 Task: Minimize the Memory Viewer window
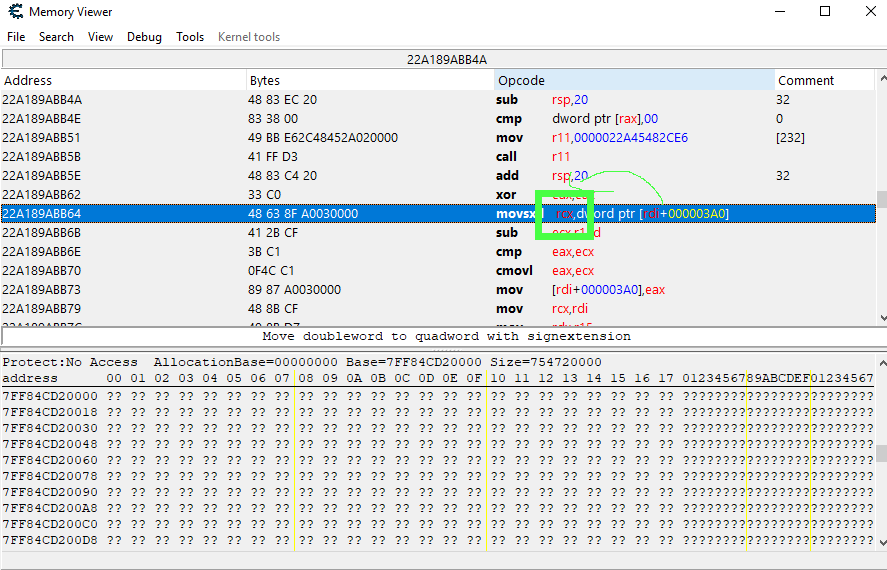[x=780, y=12]
